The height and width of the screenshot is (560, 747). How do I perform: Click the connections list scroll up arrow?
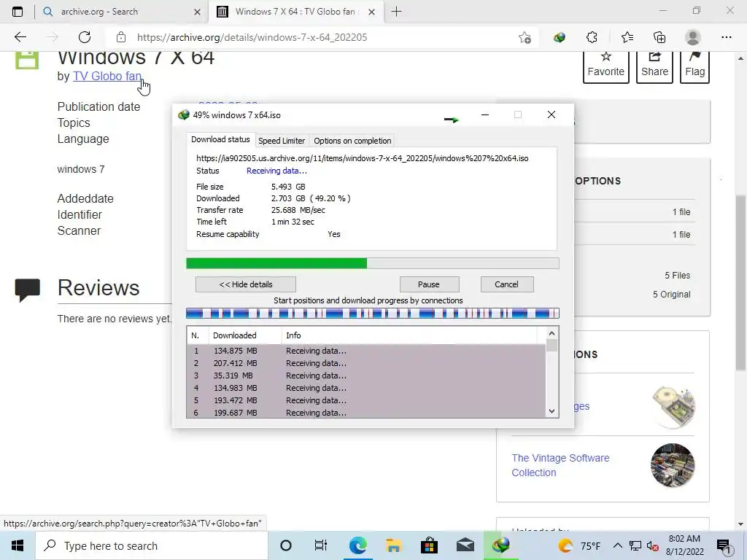[x=551, y=333]
